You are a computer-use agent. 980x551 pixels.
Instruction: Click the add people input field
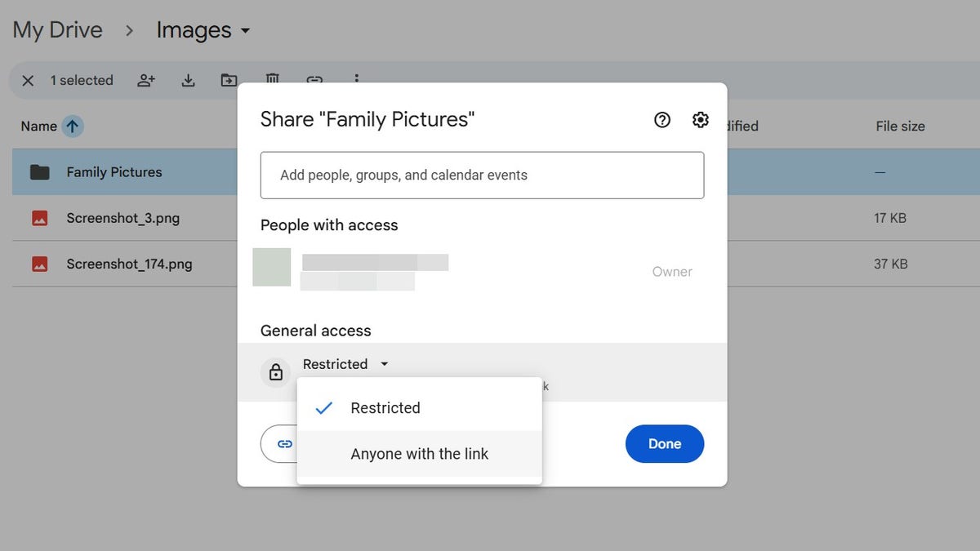(482, 175)
